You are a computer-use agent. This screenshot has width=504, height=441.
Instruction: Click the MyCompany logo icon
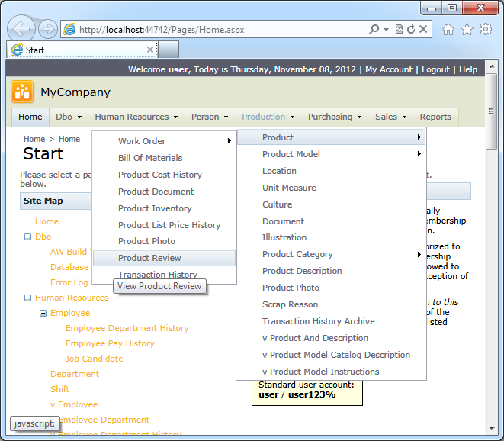[22, 92]
